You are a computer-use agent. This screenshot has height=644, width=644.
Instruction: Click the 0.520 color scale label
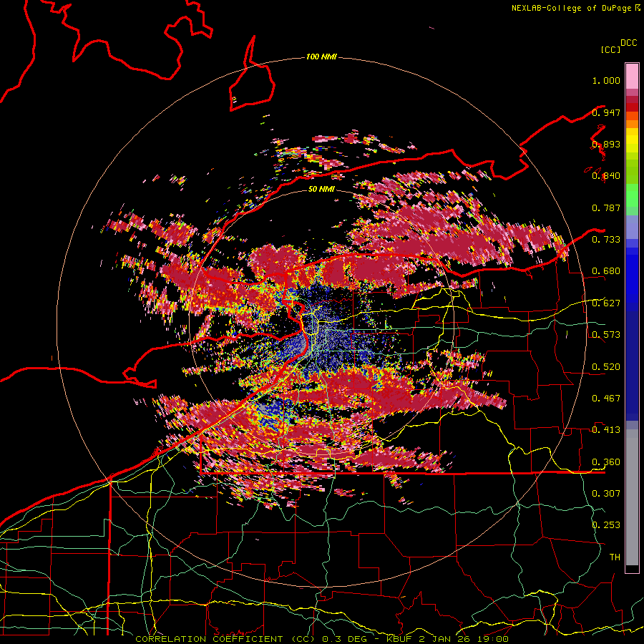point(606,367)
